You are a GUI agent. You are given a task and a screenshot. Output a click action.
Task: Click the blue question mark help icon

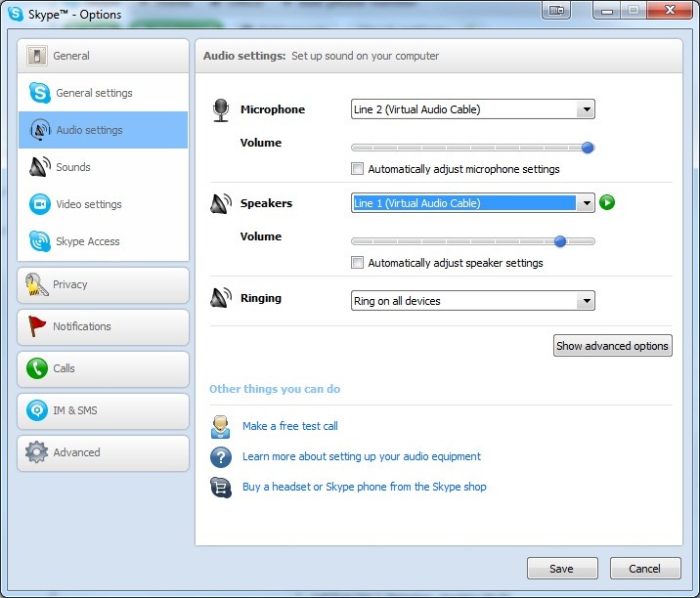(x=221, y=457)
